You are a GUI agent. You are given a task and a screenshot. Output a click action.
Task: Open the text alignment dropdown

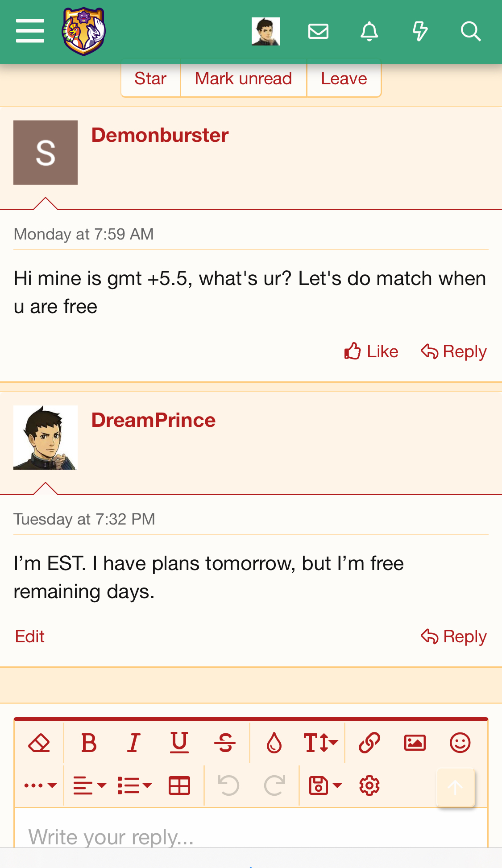89,785
